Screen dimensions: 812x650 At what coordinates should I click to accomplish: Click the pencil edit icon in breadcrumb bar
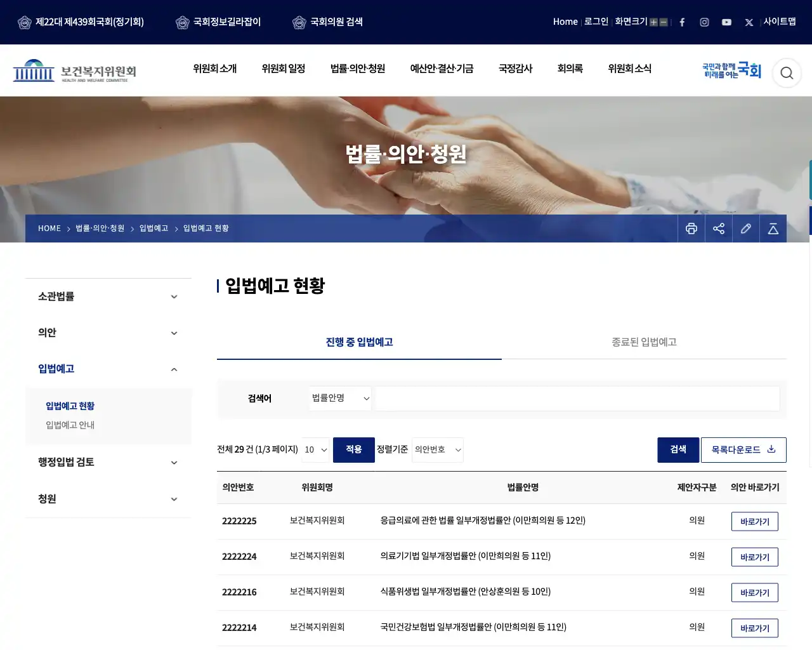[746, 229]
